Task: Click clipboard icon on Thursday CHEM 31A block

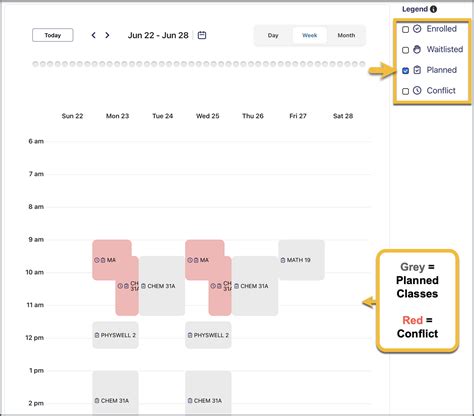Action: 236,286
